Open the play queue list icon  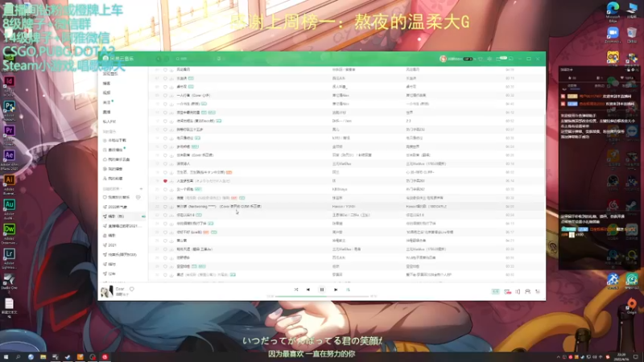(x=538, y=291)
